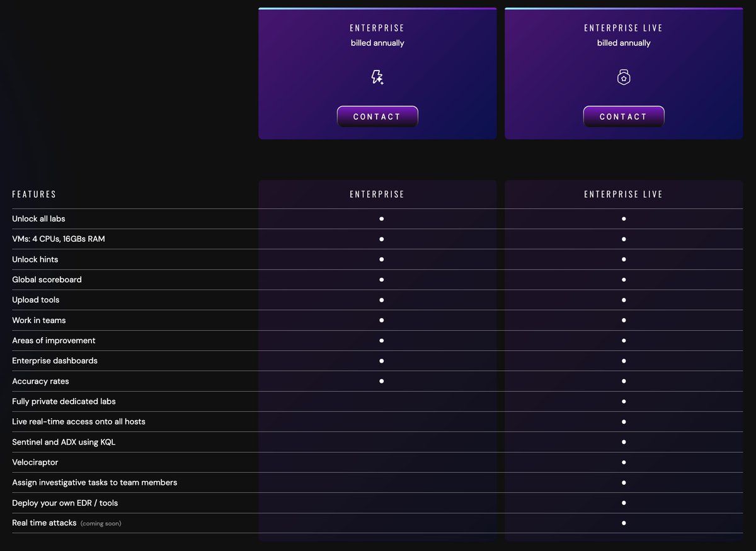
Task: Click Enterprise dot for Global scoreboard
Action: coord(382,280)
